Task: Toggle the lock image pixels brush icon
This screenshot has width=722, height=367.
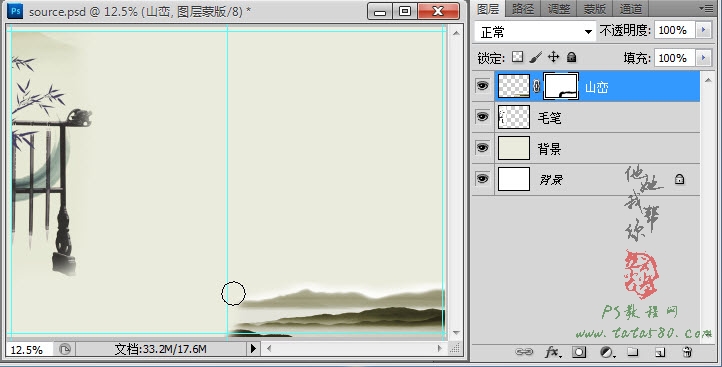Action: [x=536, y=57]
